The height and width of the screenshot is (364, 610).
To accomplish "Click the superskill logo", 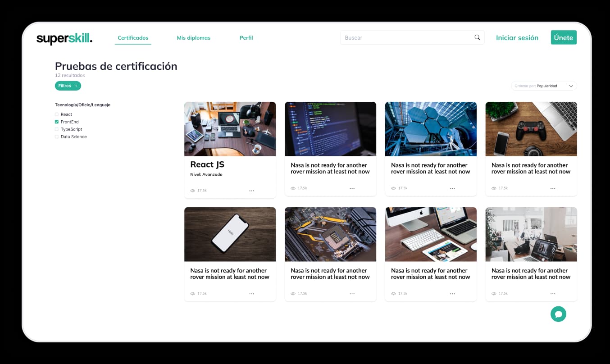I will coord(64,38).
